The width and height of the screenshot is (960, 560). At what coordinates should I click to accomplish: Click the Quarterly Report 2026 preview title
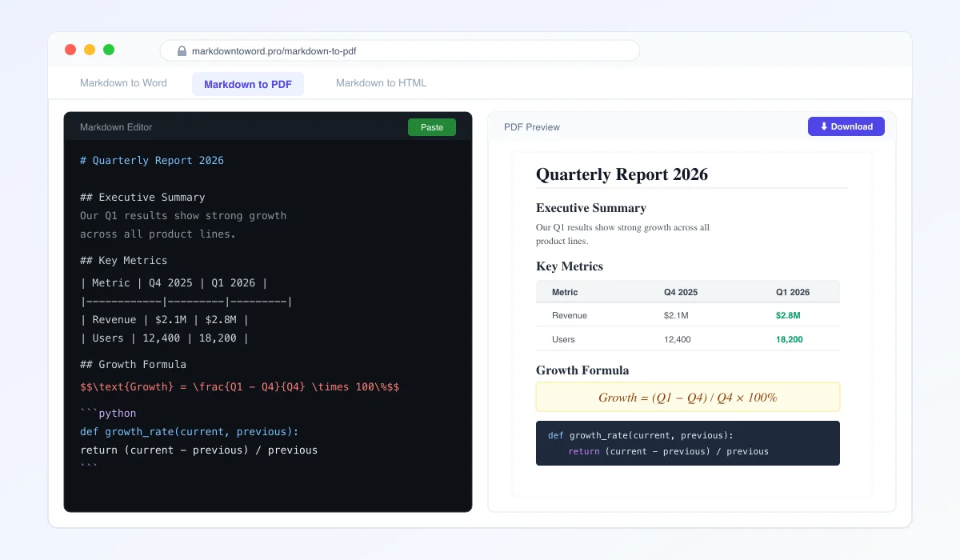622,174
